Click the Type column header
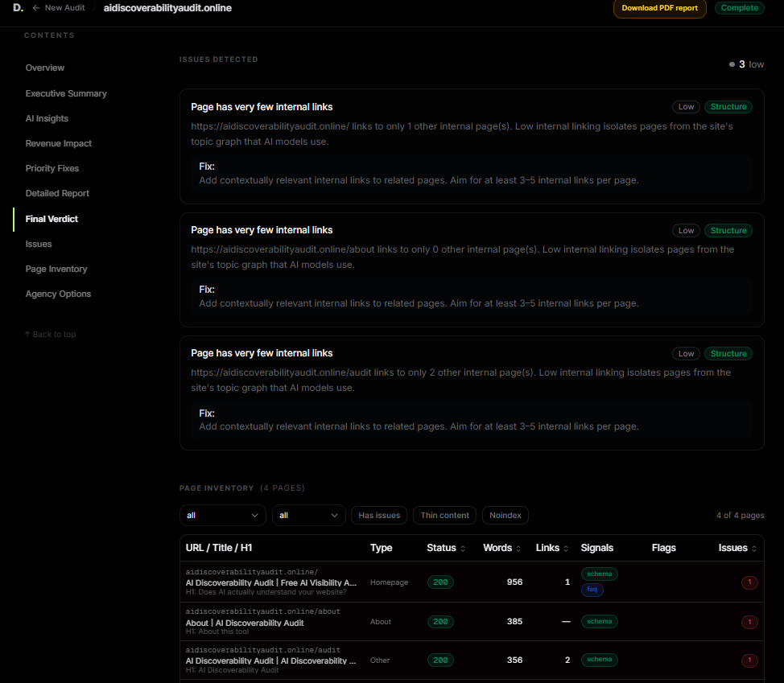Image resolution: width=784 pixels, height=683 pixels. 381,548
